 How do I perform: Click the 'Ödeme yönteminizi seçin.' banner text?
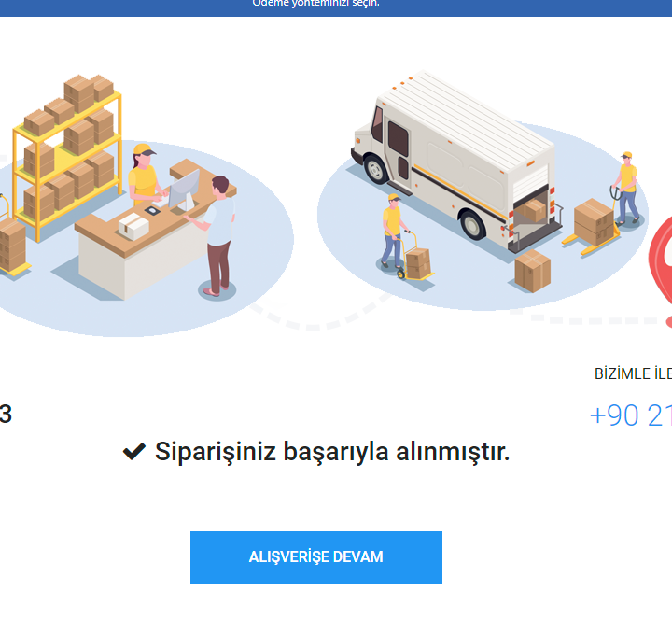point(315,4)
